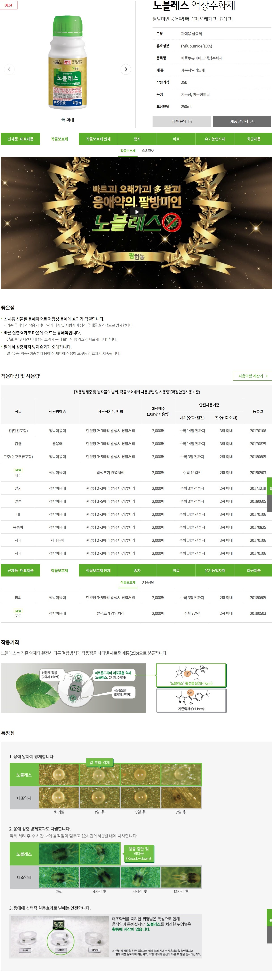Click the 멜론 crop cell
Screen dimensions: 272x980
pos(18,501)
